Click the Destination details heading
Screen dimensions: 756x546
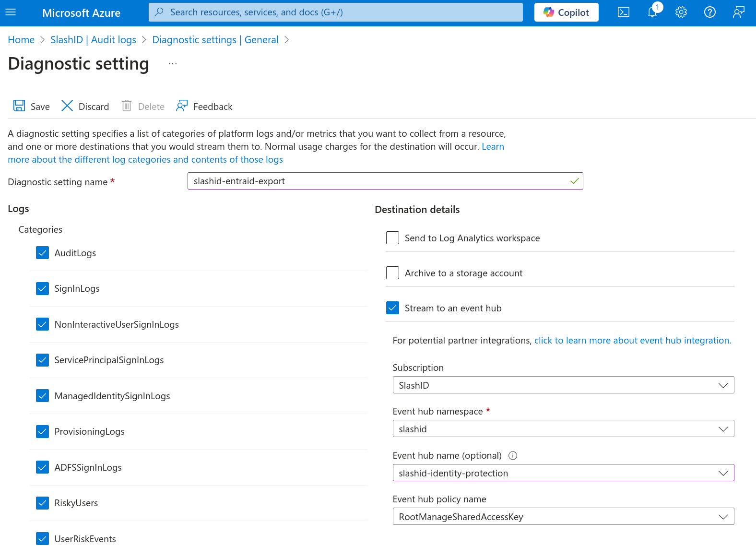[x=417, y=210]
